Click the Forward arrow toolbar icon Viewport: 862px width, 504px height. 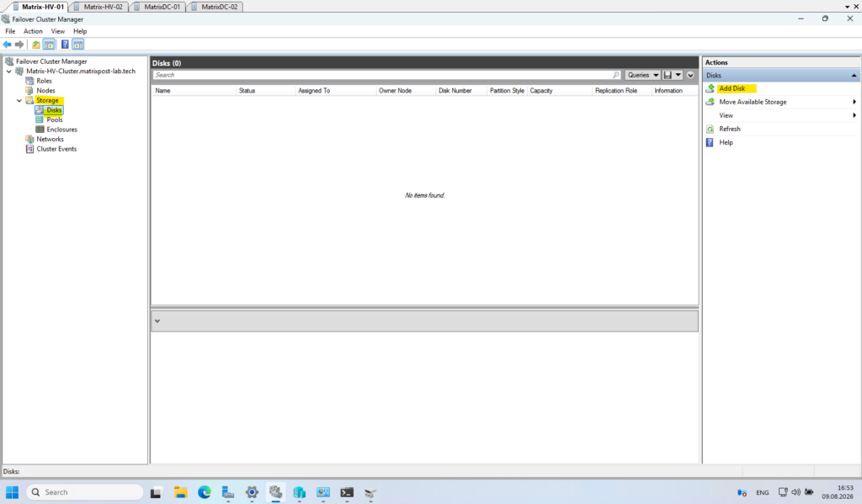[x=19, y=45]
